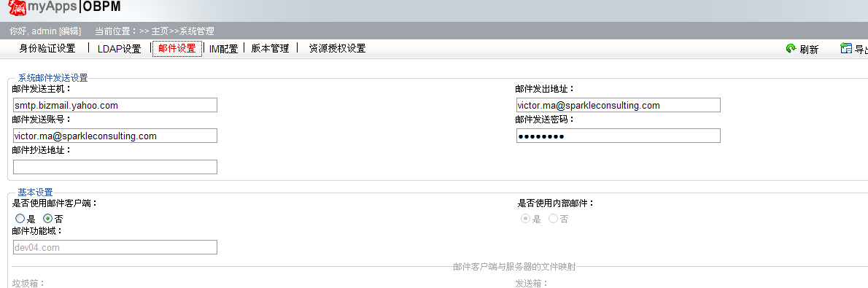868x288 pixels.
Task: Switch to the LDAP设置 tab
Action: 119,49
